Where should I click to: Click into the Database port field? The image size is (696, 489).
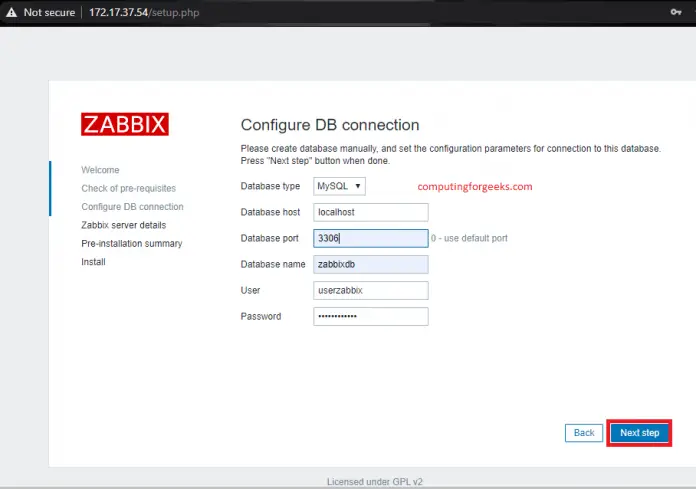[x=371, y=238]
